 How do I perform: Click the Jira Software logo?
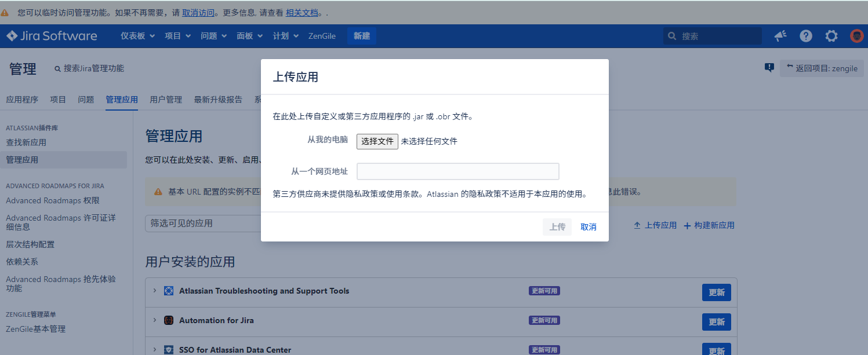[x=52, y=36]
